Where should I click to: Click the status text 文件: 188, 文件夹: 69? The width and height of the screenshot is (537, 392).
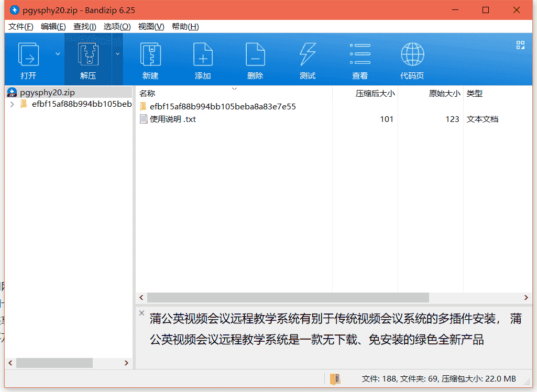tap(400, 379)
